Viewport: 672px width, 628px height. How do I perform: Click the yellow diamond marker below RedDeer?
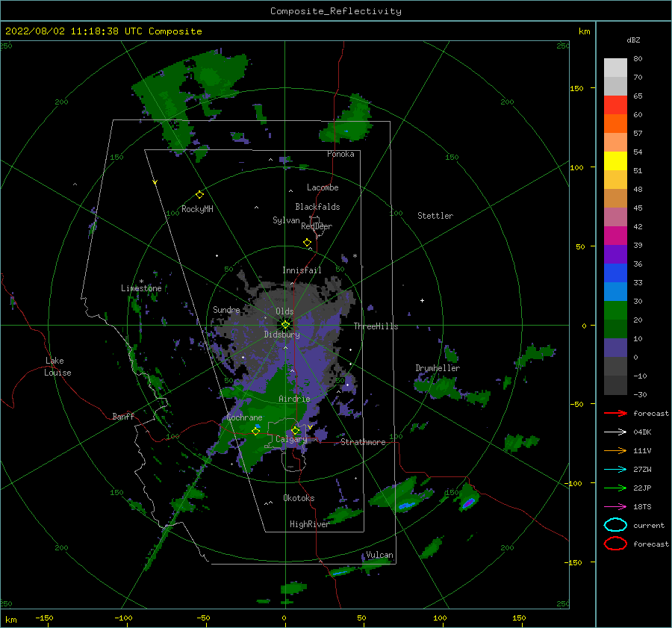coord(308,243)
